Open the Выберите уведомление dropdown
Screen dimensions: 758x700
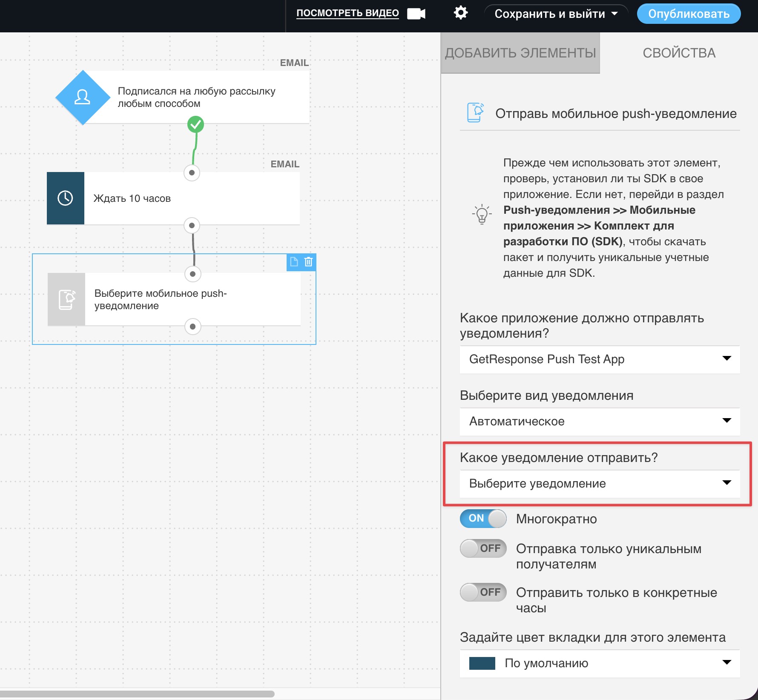point(600,484)
